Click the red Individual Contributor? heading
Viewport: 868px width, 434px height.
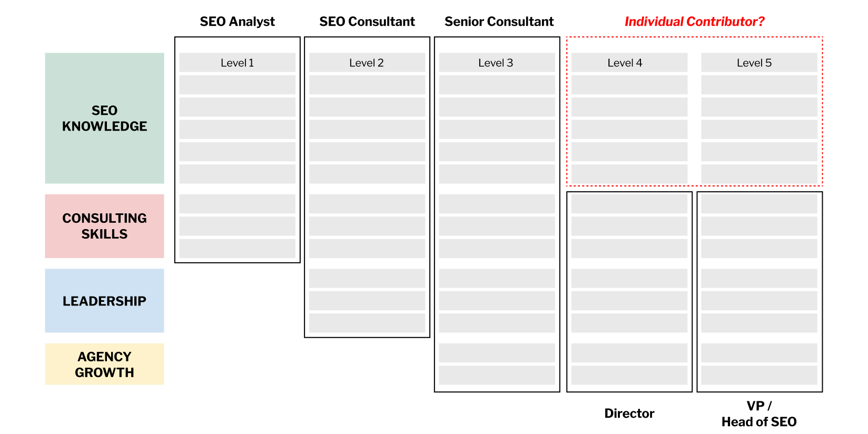point(694,22)
